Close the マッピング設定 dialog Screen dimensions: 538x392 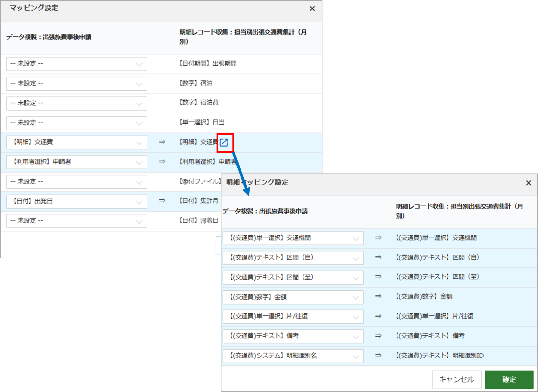click(312, 9)
